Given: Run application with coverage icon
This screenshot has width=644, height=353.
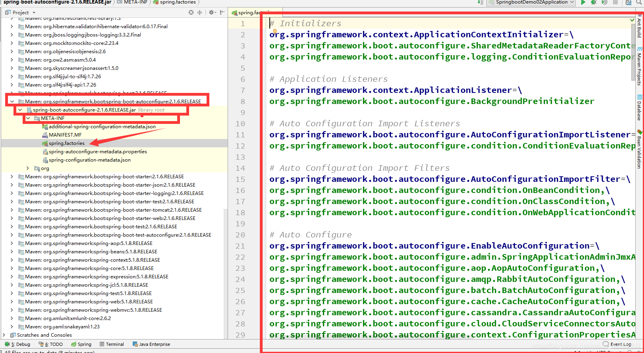Looking at the screenshot, I should point(604,2).
